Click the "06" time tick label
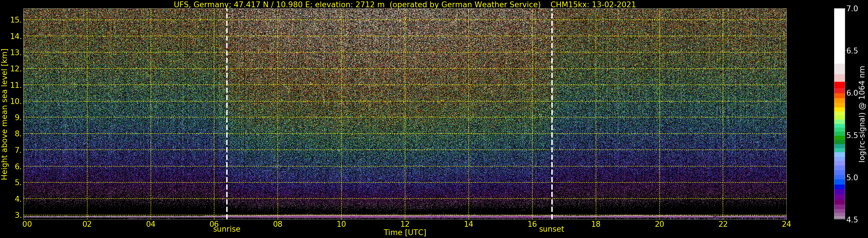This screenshot has height=238, width=868. coord(214,224)
